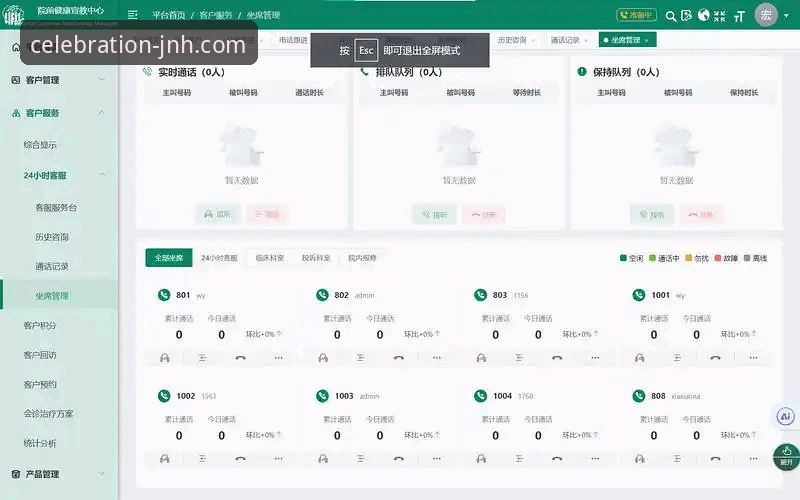
Task: Click the headset monitor icon for seat 1002
Action: (x=164, y=459)
